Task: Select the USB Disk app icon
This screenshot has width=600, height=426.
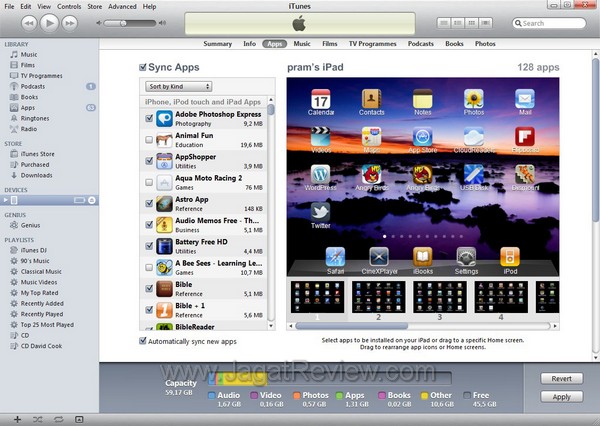Action: click(474, 174)
